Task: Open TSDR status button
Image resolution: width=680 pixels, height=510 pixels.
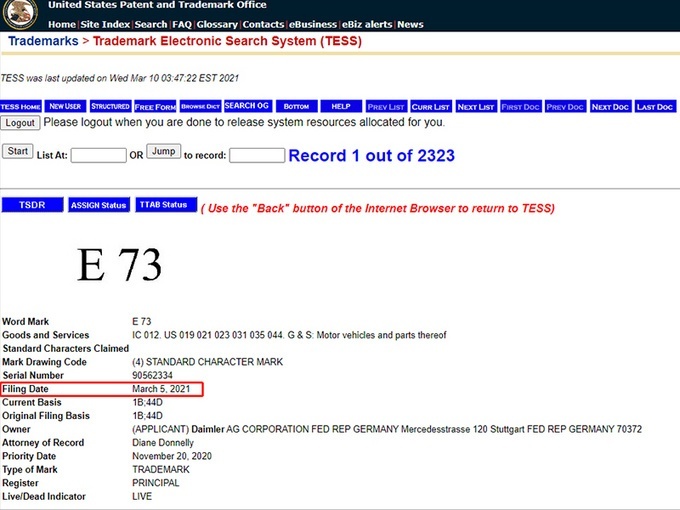Action: 32,205
